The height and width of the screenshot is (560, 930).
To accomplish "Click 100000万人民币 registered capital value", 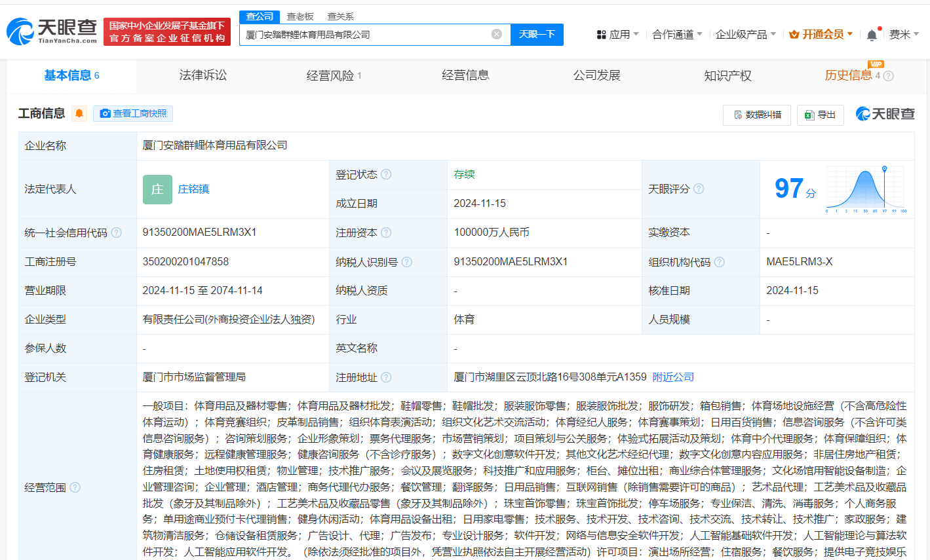I will [492, 233].
